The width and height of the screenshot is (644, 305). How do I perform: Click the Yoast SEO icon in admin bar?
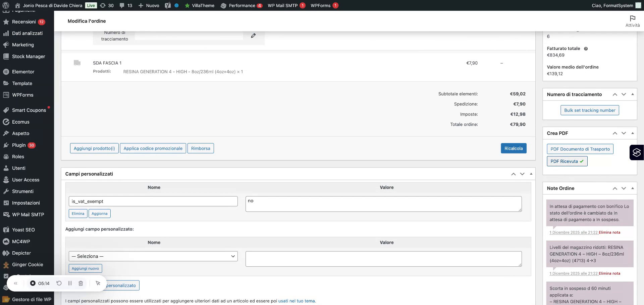pos(167,5)
